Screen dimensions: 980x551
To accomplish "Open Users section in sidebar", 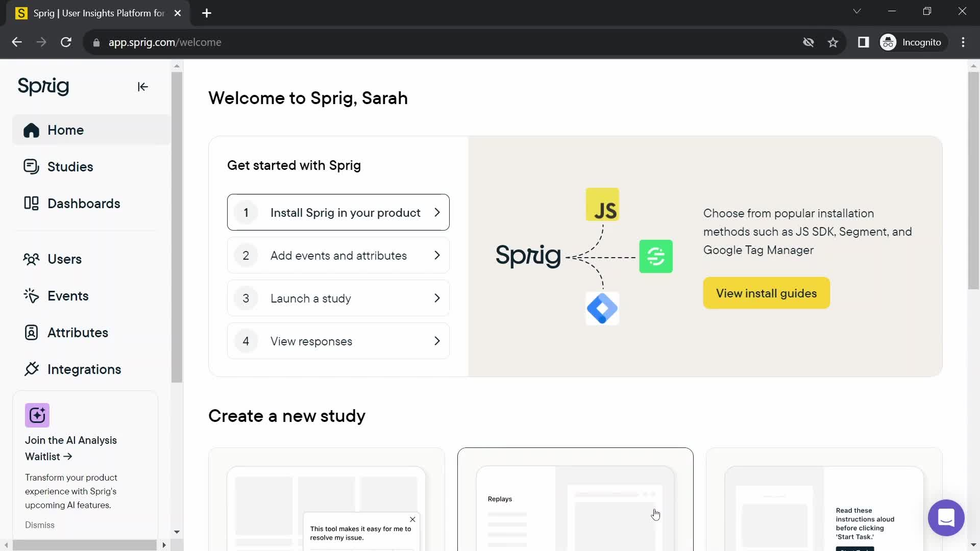I will [65, 259].
